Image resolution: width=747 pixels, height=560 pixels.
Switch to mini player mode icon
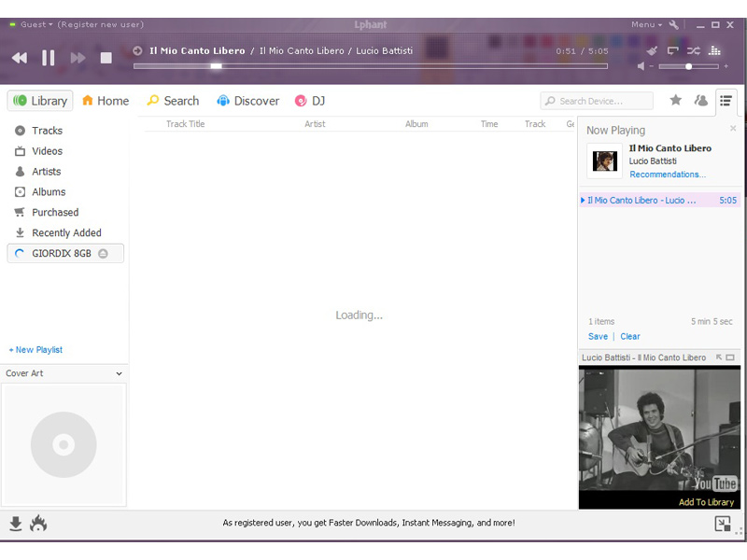coord(722,524)
